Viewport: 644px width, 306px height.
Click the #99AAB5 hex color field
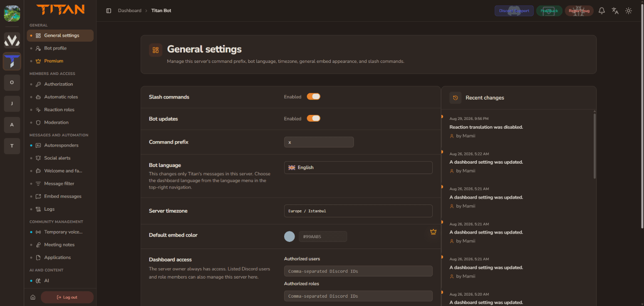coord(323,236)
